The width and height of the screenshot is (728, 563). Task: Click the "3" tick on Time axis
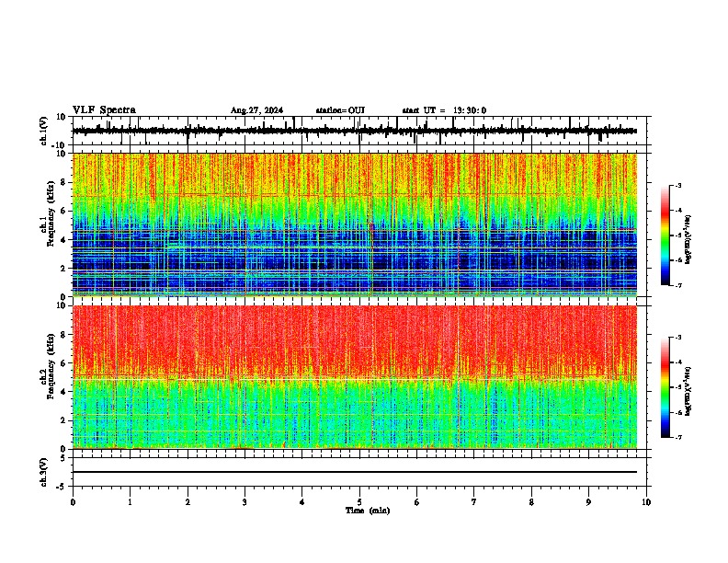pyautogui.click(x=245, y=502)
